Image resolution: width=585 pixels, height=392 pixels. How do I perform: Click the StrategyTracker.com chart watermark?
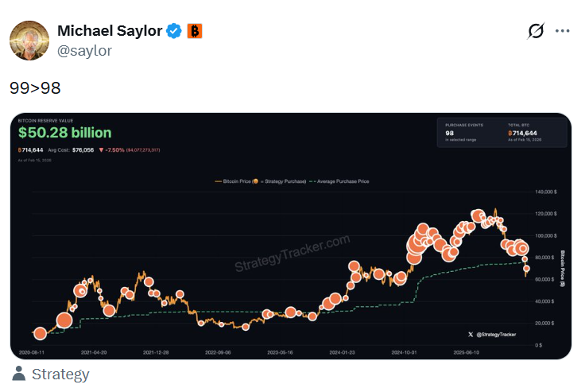pyautogui.click(x=292, y=253)
